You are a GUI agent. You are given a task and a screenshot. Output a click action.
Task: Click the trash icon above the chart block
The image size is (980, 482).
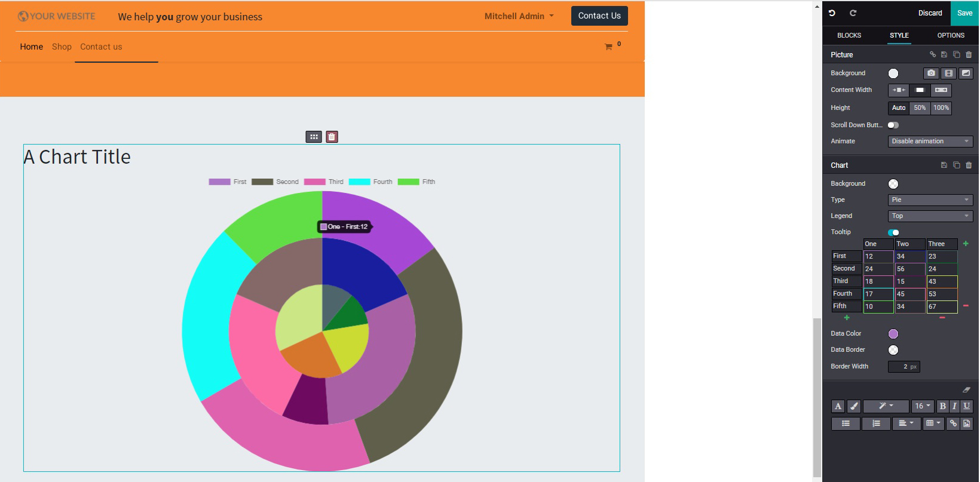tap(332, 137)
